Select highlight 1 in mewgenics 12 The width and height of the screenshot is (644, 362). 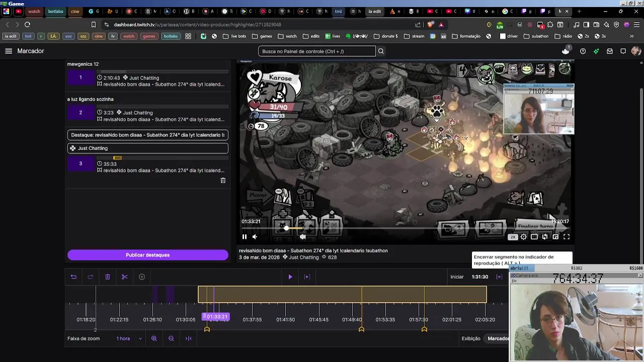pos(80,77)
